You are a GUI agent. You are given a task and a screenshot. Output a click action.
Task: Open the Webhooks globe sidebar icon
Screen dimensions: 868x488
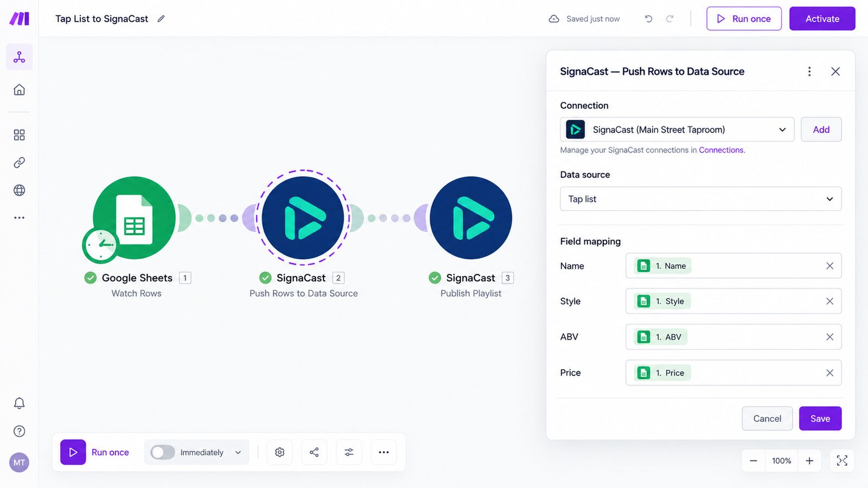20,190
